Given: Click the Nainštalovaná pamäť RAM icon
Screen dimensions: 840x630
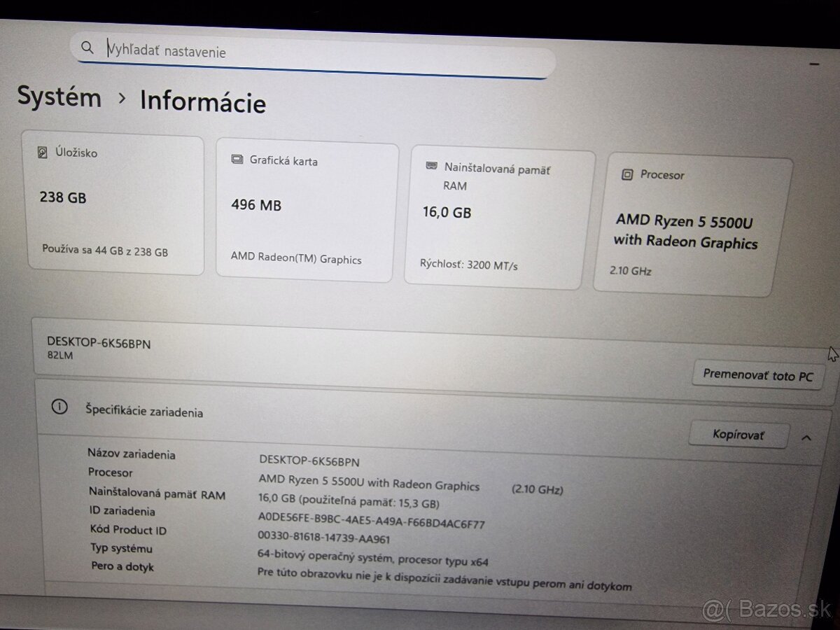Looking at the screenshot, I should pos(431,166).
